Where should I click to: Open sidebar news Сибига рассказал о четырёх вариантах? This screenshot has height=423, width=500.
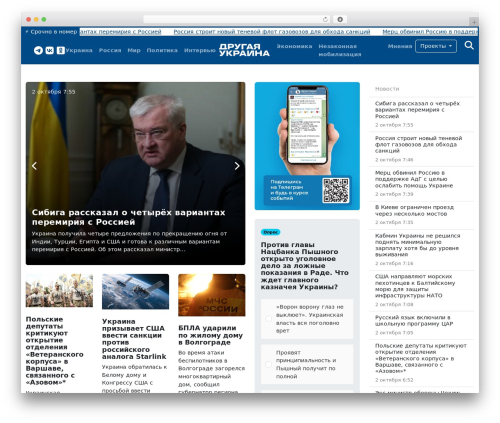pos(417,110)
